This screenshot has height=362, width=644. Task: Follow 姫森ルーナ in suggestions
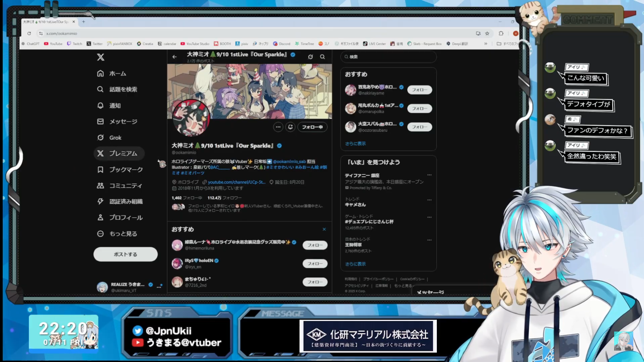[315, 245]
